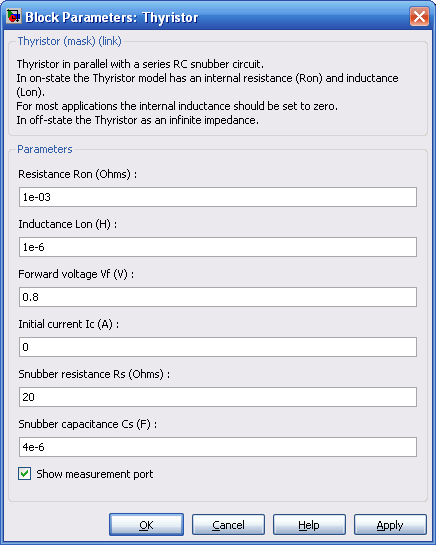Click the thyristor description text
Viewport: 436px width, 545px height.
pyautogui.click(x=207, y=92)
